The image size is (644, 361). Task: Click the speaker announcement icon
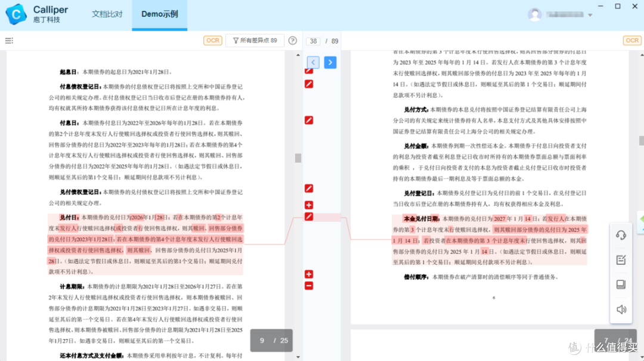(x=621, y=309)
